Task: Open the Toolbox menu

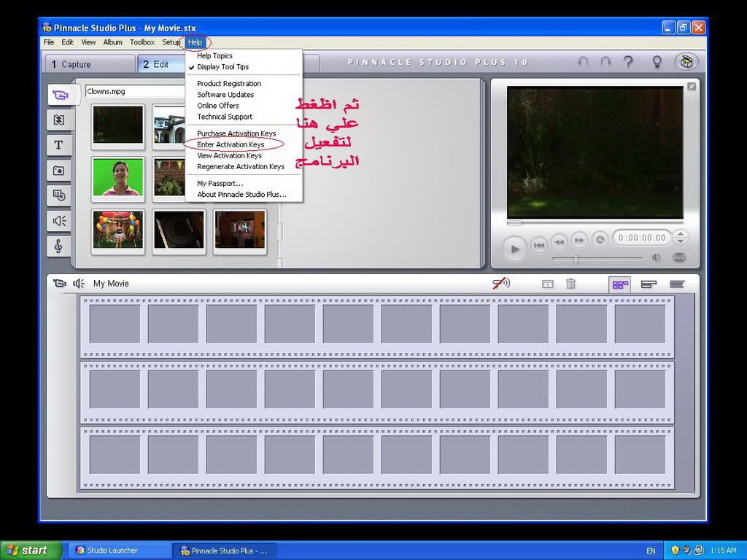Action: [142, 42]
